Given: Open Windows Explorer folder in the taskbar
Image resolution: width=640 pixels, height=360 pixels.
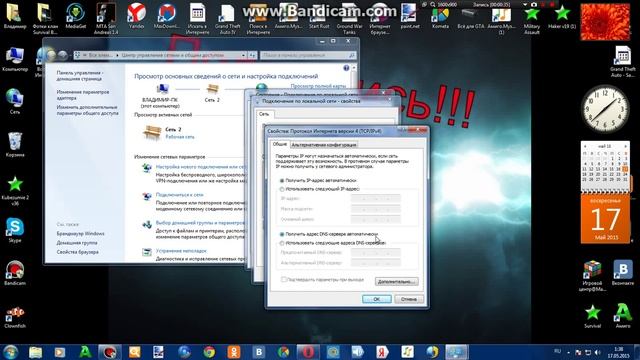Looking at the screenshot, I should (x=36, y=352).
